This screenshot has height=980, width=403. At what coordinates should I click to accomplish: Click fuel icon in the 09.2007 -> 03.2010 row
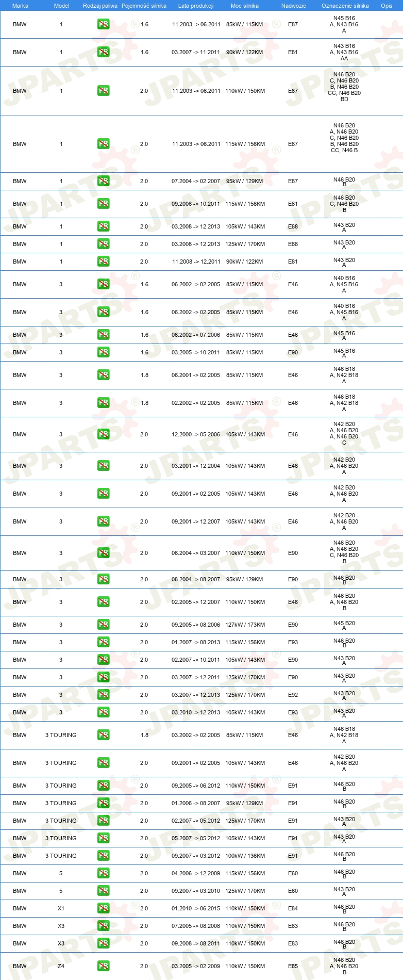pyautogui.click(x=103, y=891)
